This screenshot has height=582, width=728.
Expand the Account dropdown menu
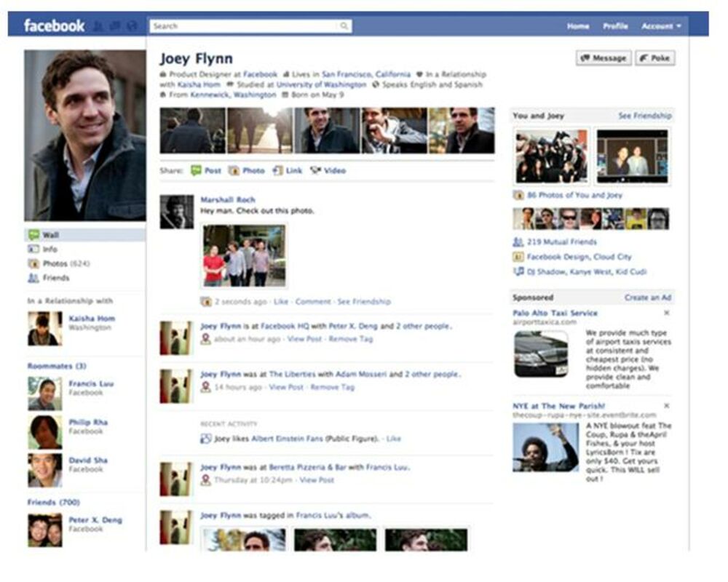point(661,26)
